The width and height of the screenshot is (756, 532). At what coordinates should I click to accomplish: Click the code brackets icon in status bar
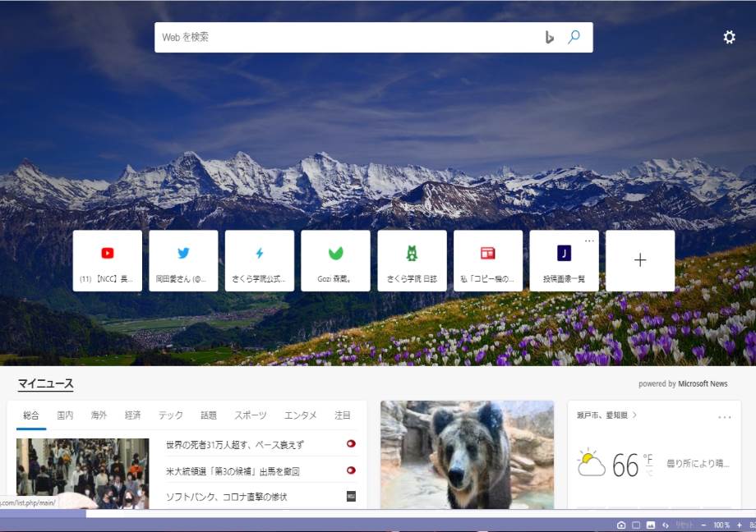coord(666,525)
